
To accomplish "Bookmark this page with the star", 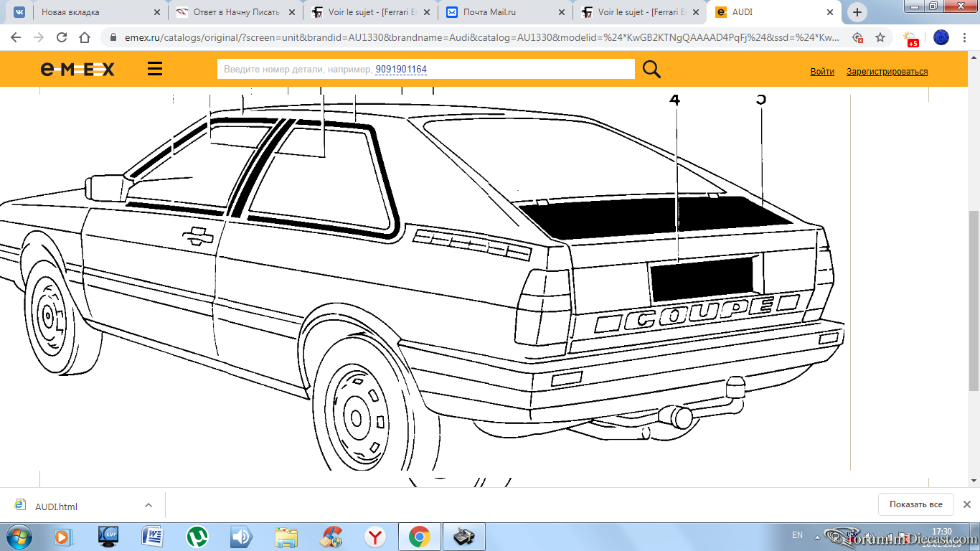I will pyautogui.click(x=880, y=37).
